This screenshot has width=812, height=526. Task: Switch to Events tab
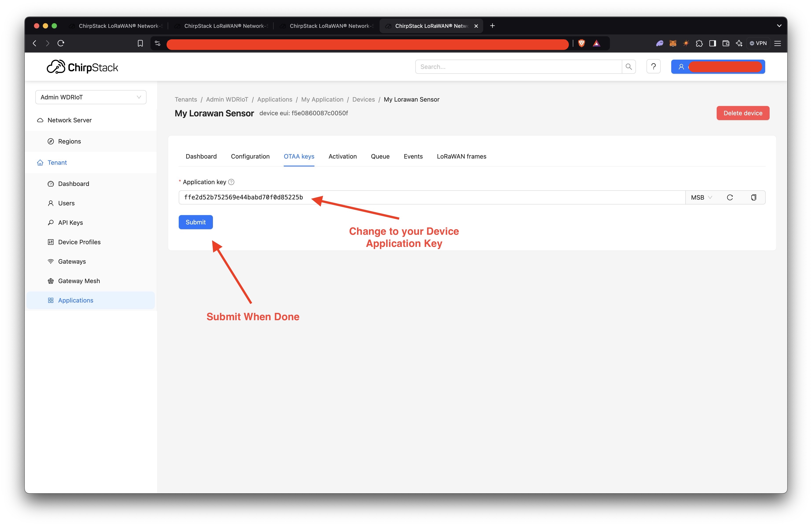tap(413, 156)
